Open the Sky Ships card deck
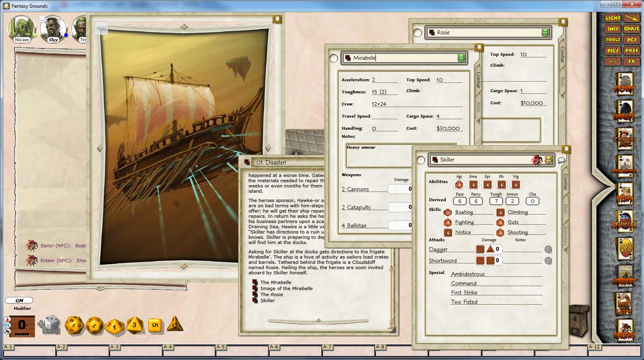This screenshot has width=644, height=360. click(x=624, y=304)
